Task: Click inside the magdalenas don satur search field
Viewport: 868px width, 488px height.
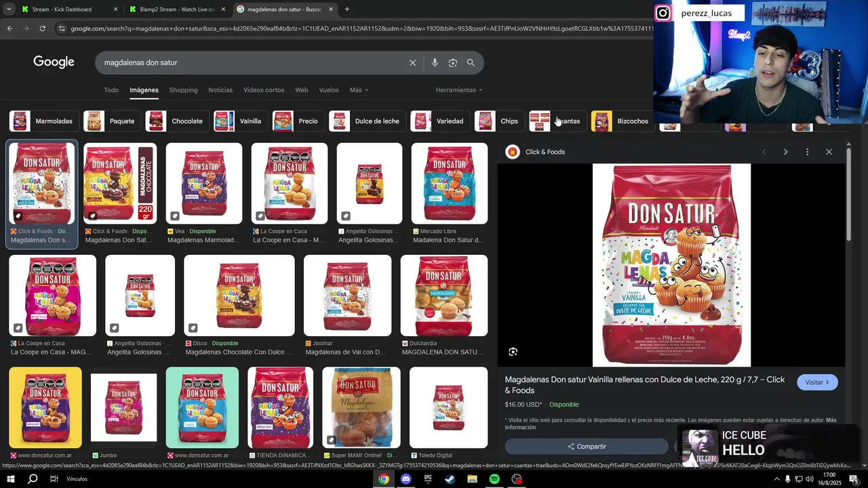Action: point(251,62)
